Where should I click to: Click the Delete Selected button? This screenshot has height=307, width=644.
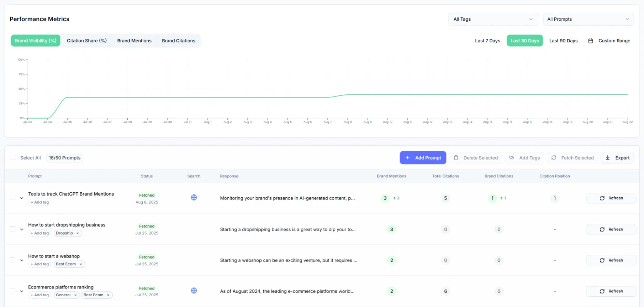click(476, 158)
